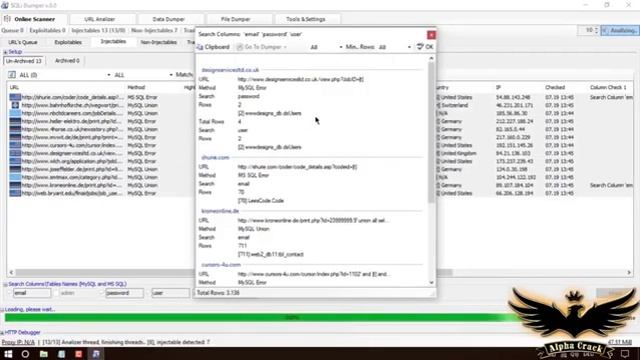The width and height of the screenshot is (640, 360).
Task: Click the cursors-4u.com heading in the dialog
Action: click(x=221, y=265)
